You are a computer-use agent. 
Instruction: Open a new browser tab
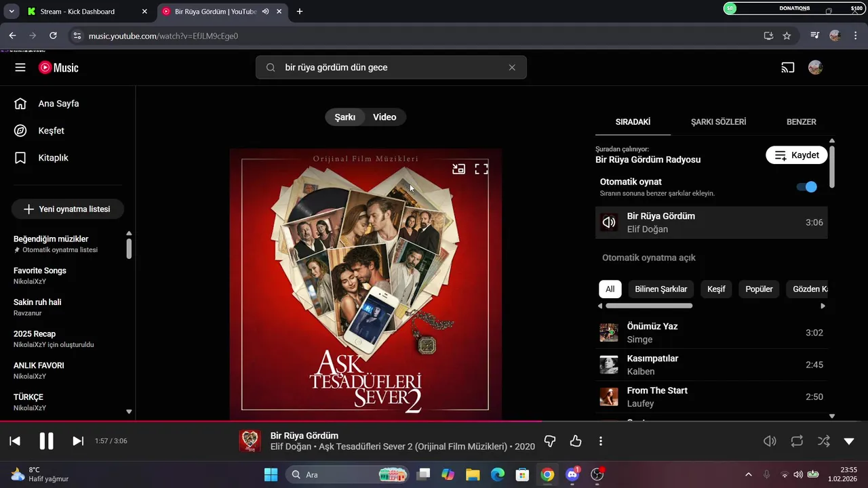pyautogui.click(x=300, y=12)
